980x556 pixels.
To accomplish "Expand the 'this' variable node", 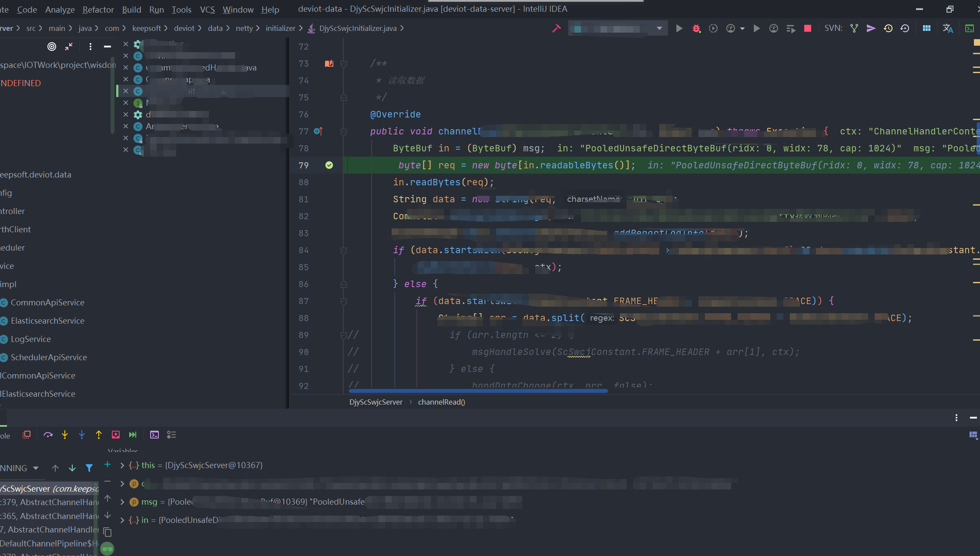I will pyautogui.click(x=122, y=465).
